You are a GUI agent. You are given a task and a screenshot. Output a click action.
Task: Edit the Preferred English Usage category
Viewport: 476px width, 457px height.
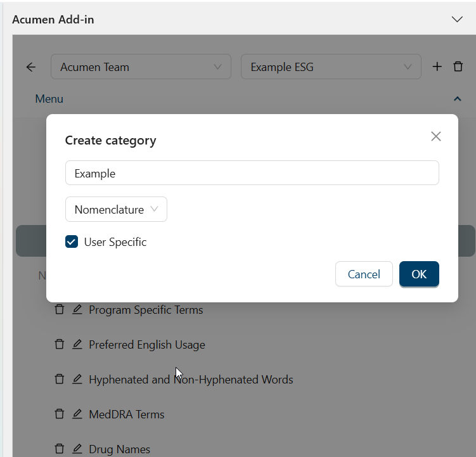point(77,344)
